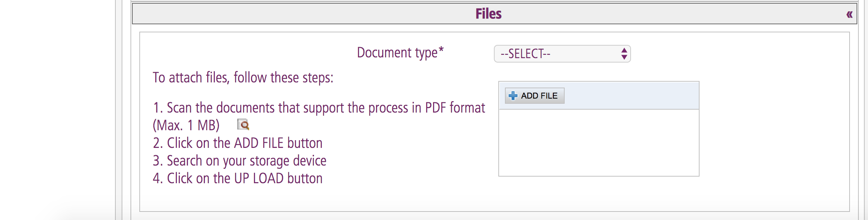This screenshot has height=220, width=868.
Task: Click step 1 about scanning documents in PDF format
Action: tap(319, 108)
